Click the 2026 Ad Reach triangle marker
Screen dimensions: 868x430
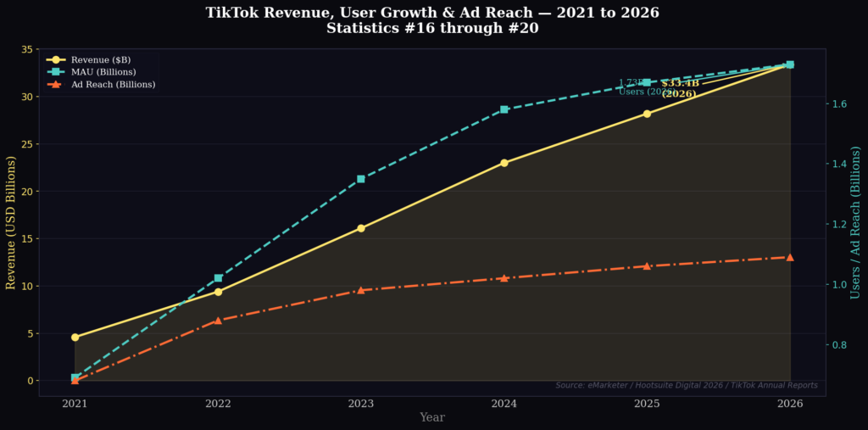coord(790,257)
